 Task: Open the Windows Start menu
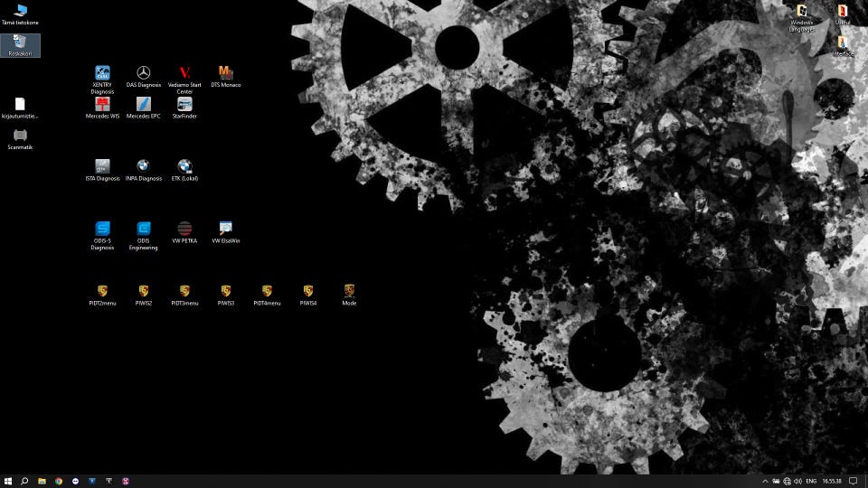pos(8,481)
